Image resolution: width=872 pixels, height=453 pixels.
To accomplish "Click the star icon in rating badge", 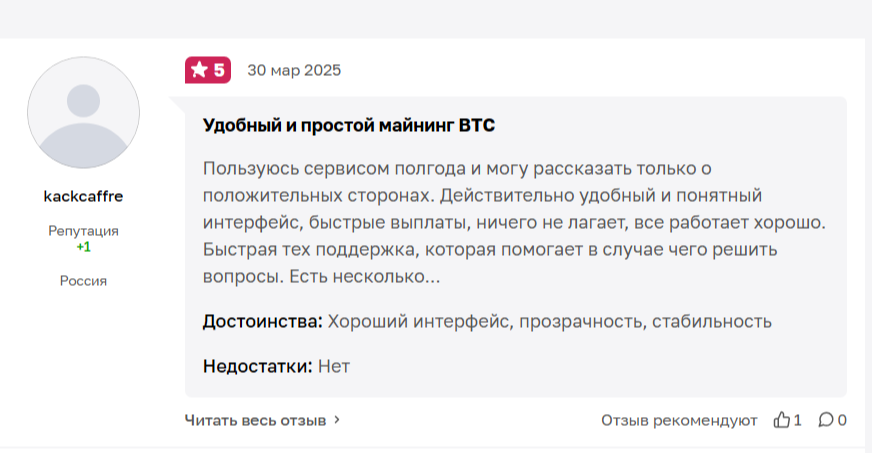I will 199,70.
